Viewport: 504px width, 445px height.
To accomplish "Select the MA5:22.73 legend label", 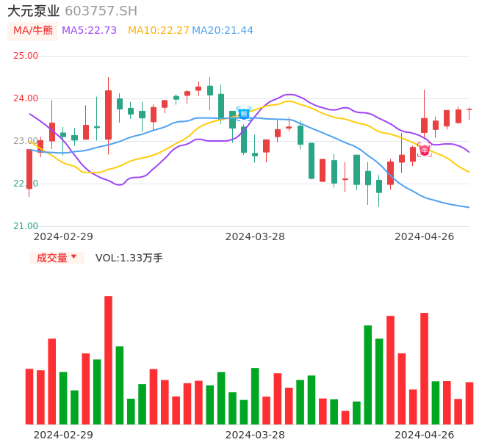I will (89, 30).
